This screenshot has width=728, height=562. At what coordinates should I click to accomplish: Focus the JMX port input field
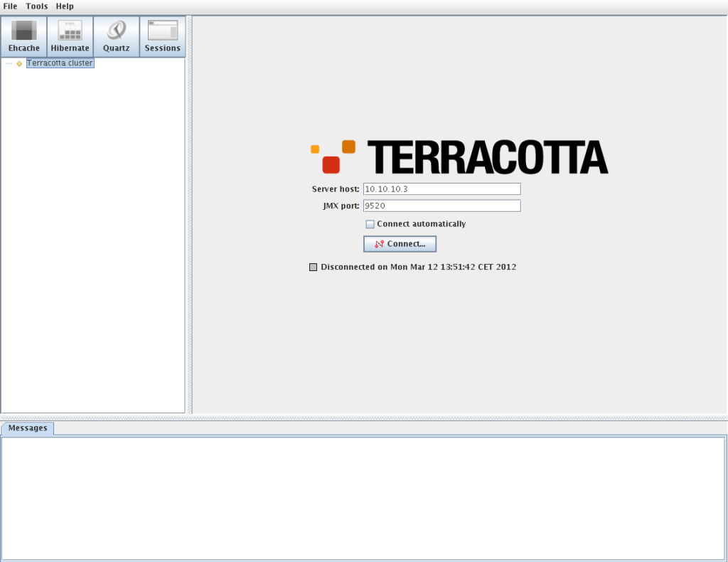click(442, 206)
